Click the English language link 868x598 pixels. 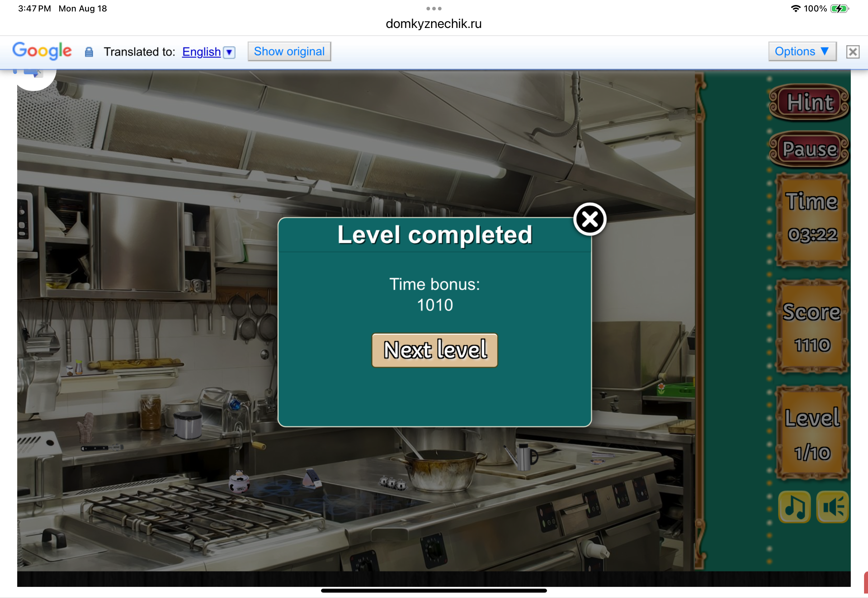(x=201, y=52)
